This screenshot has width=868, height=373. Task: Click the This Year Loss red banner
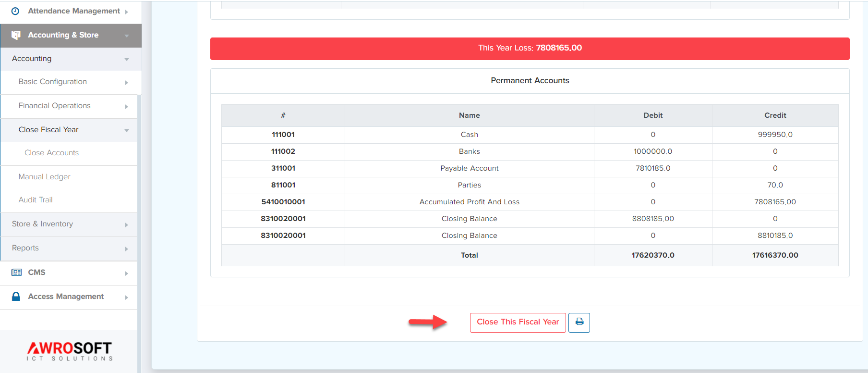coord(530,48)
